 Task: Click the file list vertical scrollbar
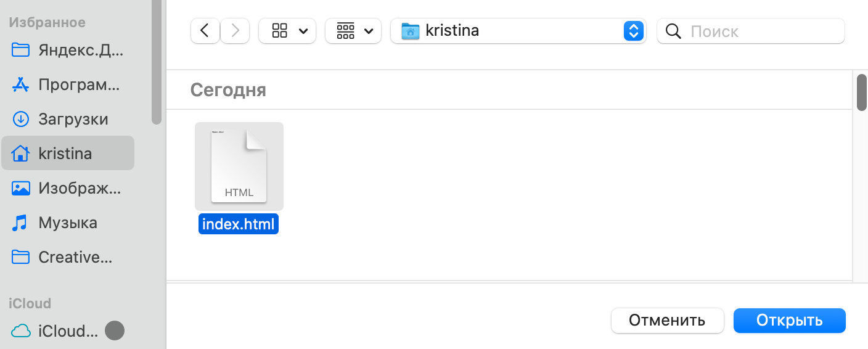[x=861, y=92]
